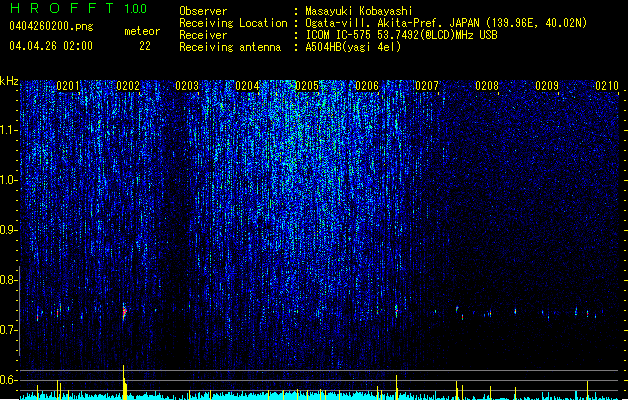
Task: Click the 0208 time marker
Action: [487, 86]
